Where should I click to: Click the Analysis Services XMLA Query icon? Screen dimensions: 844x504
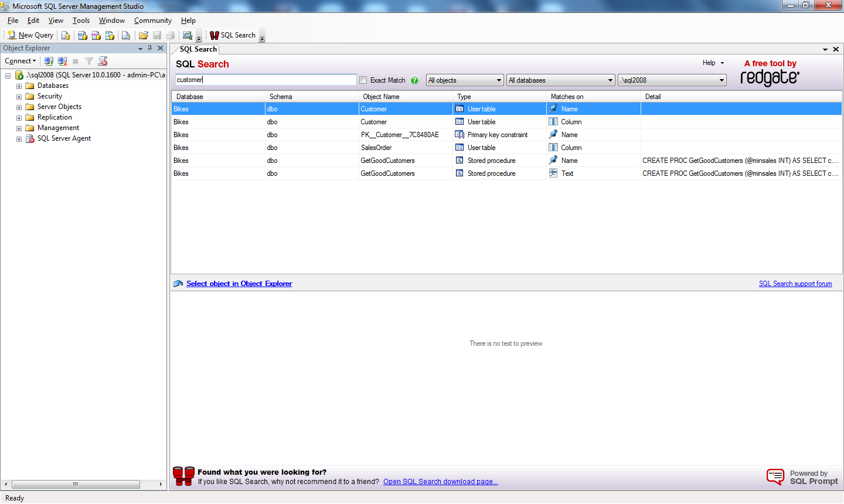click(110, 35)
